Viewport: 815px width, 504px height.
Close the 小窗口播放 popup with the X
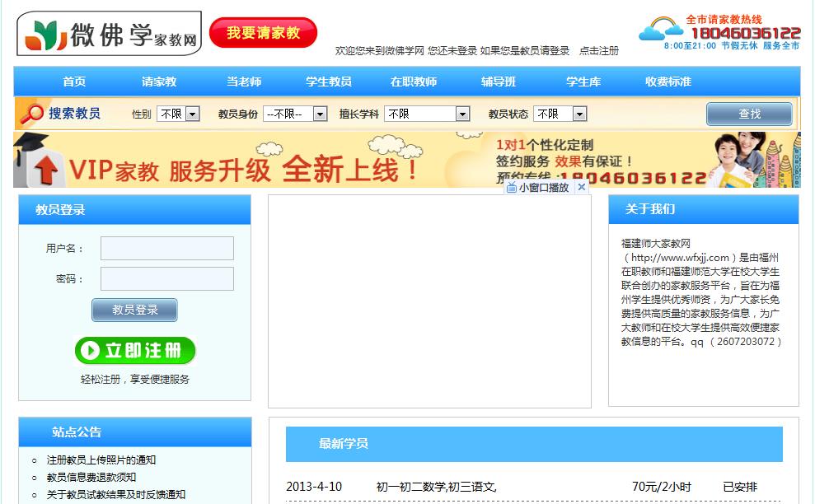pos(582,188)
